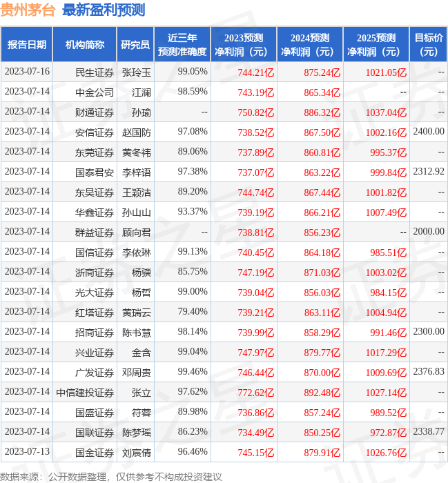
Task: Click target price 2000.00
Action: (x=429, y=232)
